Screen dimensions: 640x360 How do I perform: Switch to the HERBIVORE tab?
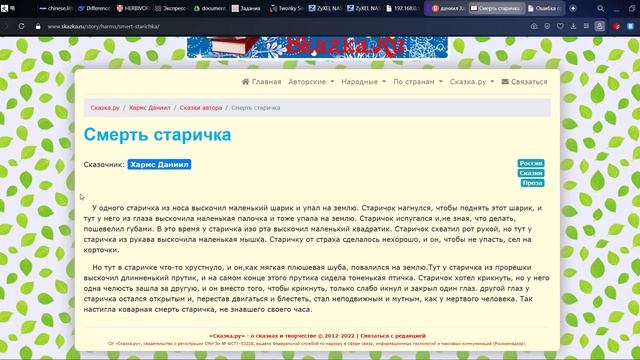pyautogui.click(x=133, y=8)
